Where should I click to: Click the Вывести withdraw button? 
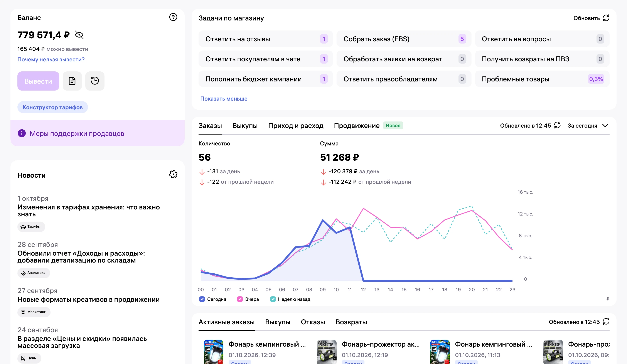click(38, 81)
